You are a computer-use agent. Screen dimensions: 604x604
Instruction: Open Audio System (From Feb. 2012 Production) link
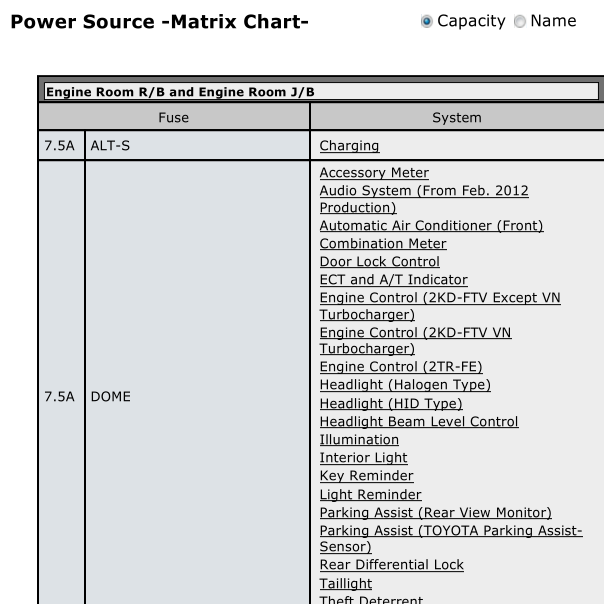pyautogui.click(x=424, y=199)
